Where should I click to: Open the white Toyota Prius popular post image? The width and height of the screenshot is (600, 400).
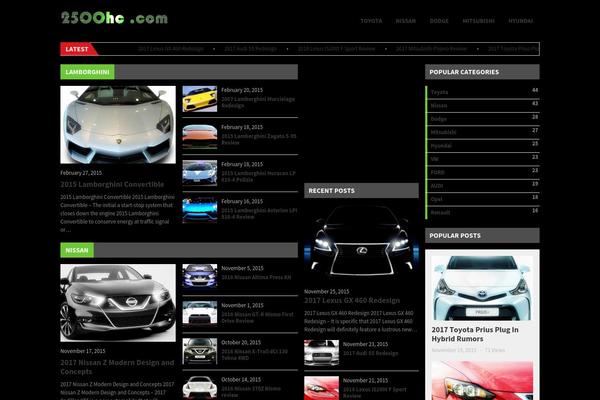[x=482, y=288]
